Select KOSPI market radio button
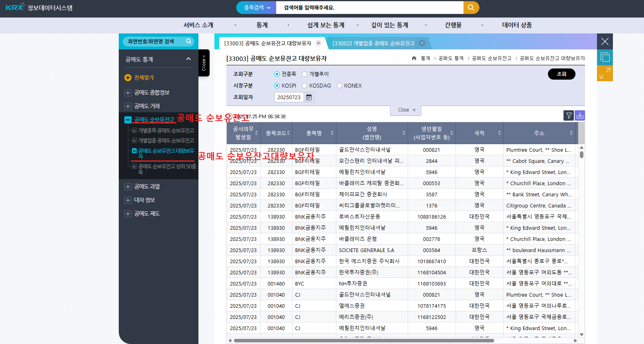 point(277,86)
